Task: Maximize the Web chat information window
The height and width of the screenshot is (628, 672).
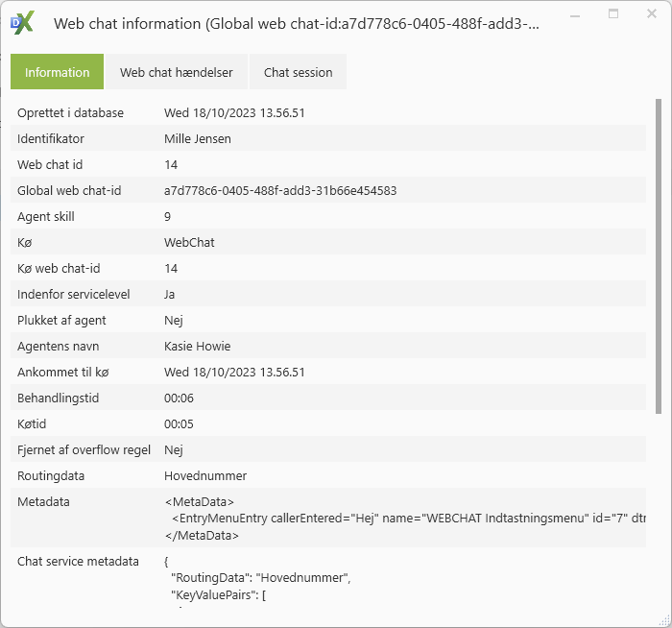Action: coord(613,15)
